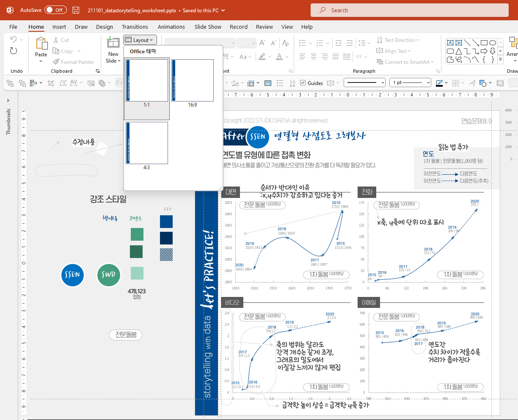Open the Help tab

307,27
